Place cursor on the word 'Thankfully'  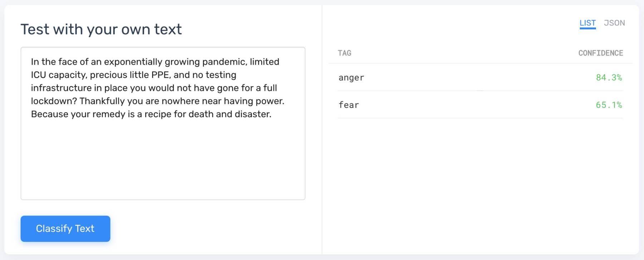pyautogui.click(x=102, y=101)
